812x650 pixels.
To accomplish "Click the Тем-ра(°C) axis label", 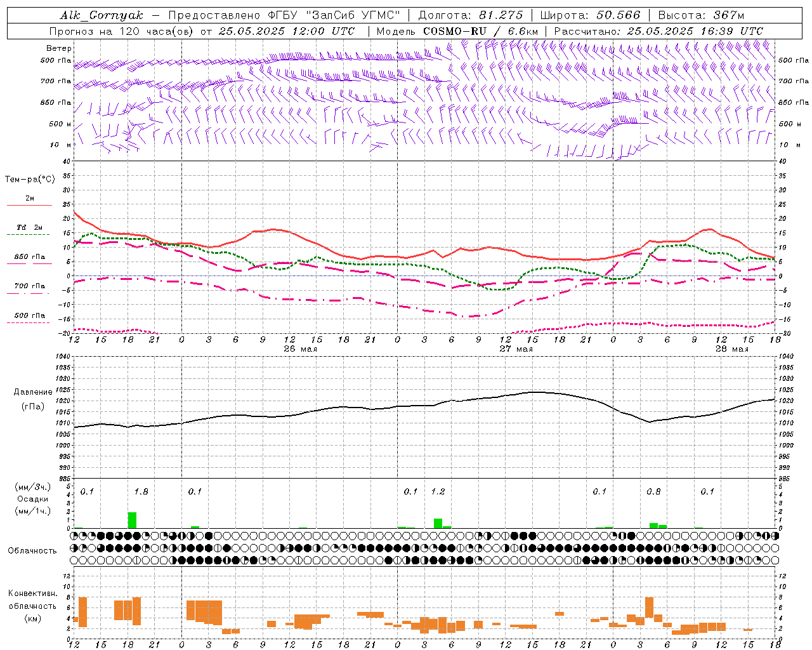I will point(30,180).
